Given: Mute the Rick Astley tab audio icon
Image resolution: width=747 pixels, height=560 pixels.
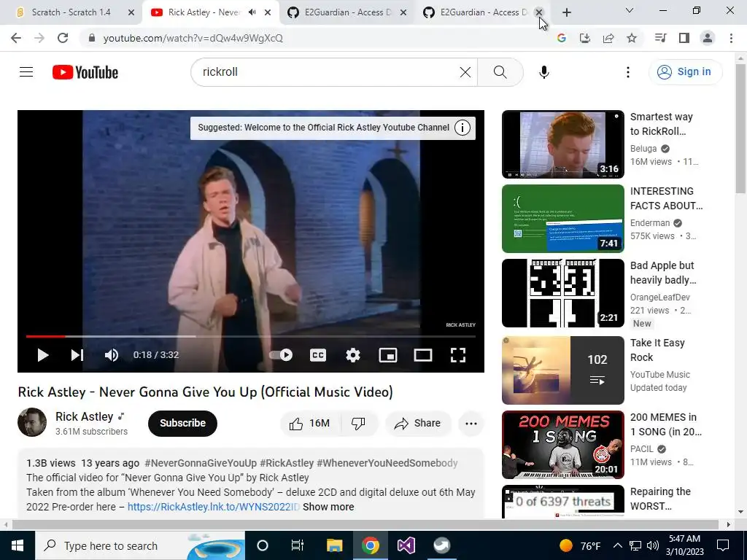Looking at the screenshot, I should pyautogui.click(x=252, y=12).
